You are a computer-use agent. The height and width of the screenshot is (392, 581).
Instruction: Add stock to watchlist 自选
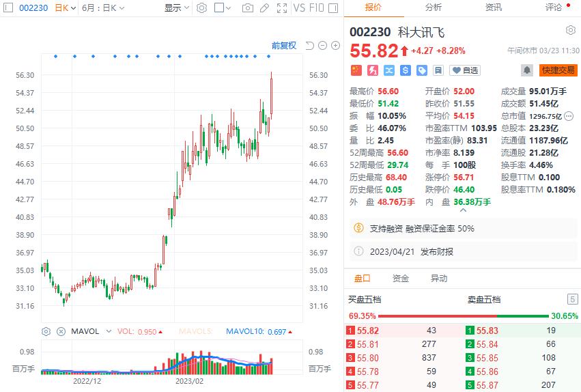pyautogui.click(x=465, y=70)
